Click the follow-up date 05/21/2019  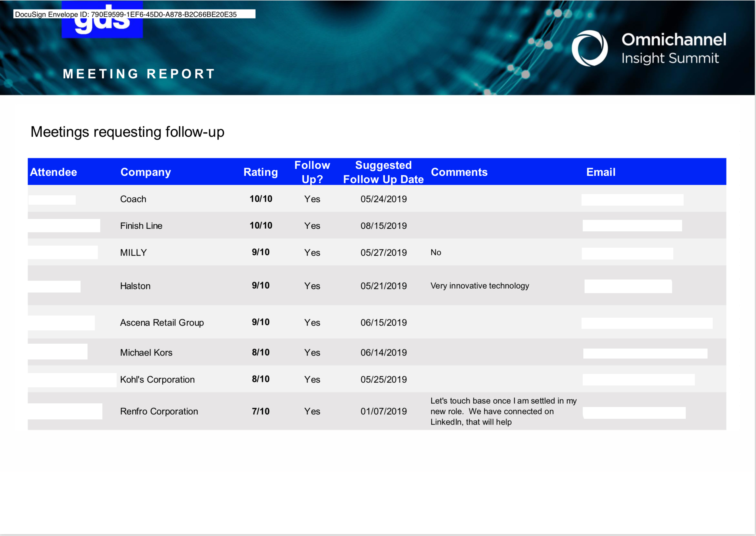click(384, 286)
